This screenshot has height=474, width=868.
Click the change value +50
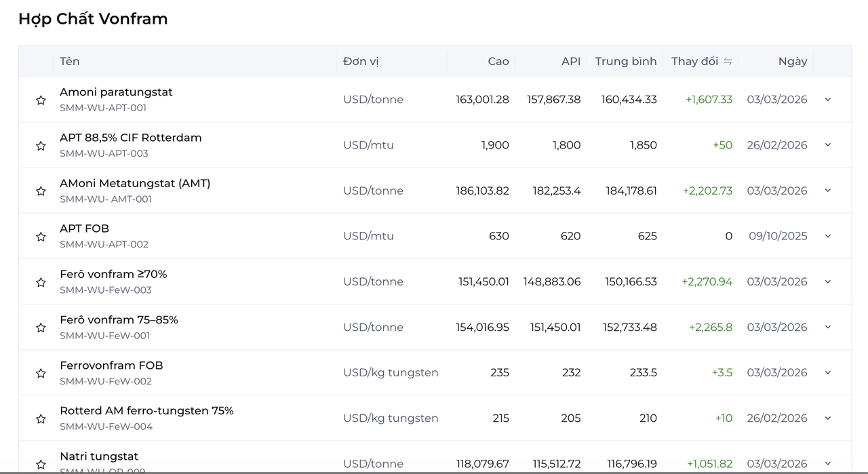click(x=722, y=144)
